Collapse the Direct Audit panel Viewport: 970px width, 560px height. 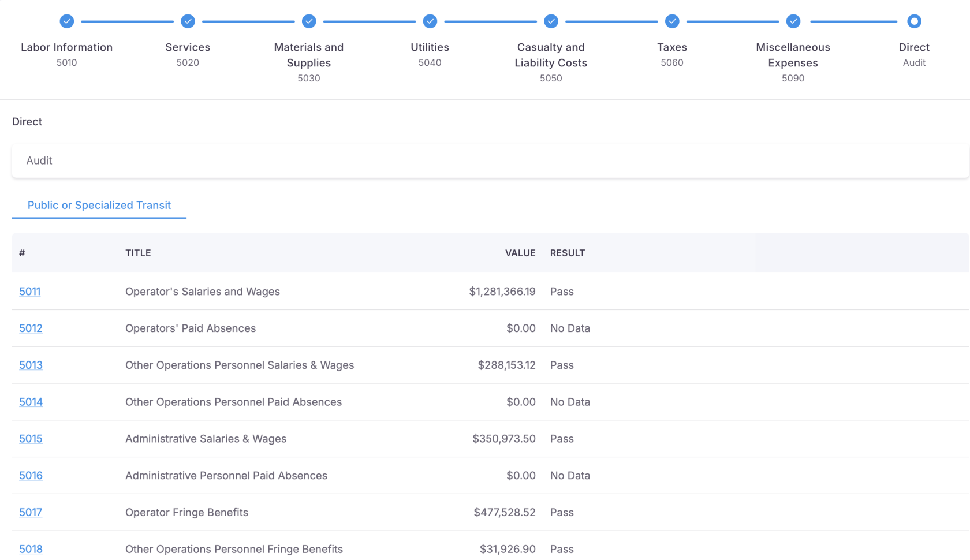tap(491, 160)
